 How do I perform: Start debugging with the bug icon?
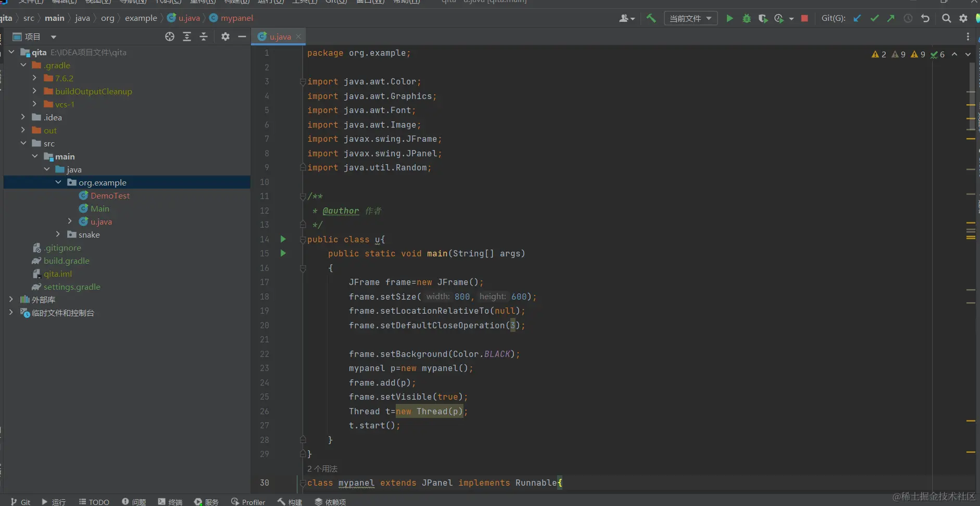coord(746,18)
